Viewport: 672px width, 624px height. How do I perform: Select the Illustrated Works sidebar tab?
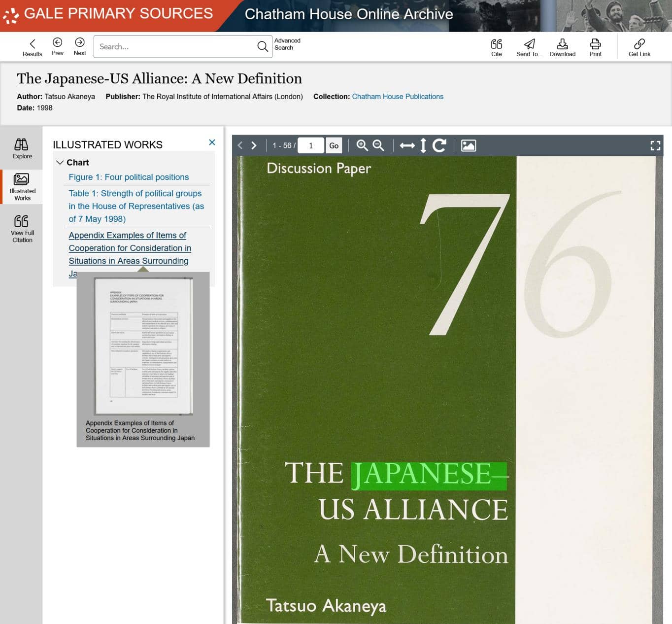pyautogui.click(x=22, y=187)
